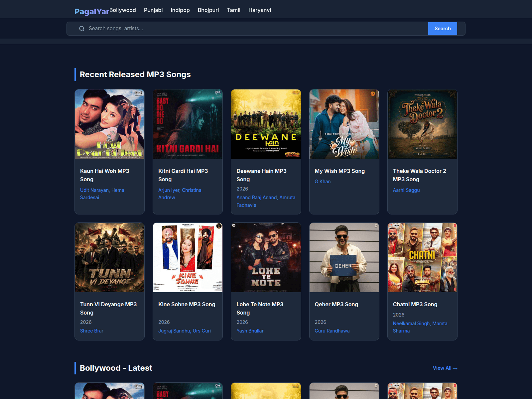Screen dimensions: 532x399
Task: Open the Lohe Te Note cover art
Action: pos(266,258)
